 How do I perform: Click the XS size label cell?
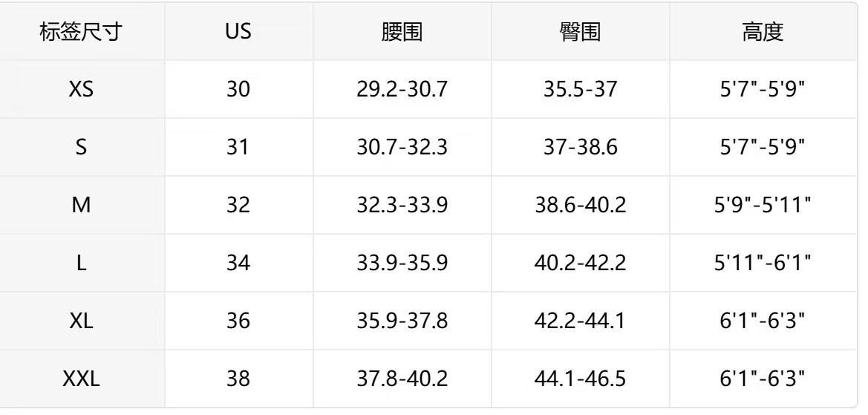tap(81, 90)
